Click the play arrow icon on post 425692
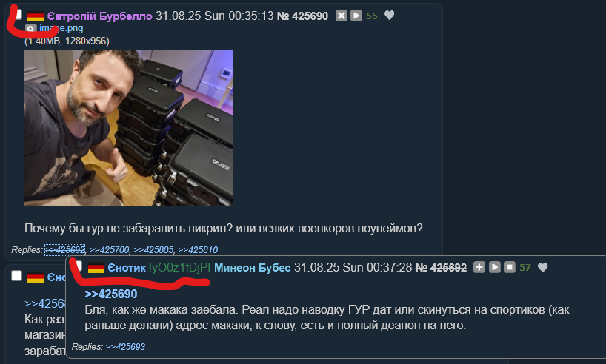 click(x=494, y=267)
